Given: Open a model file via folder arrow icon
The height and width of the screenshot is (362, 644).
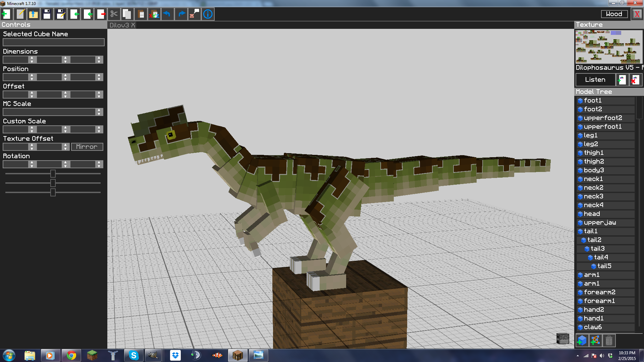Looking at the screenshot, I should (34, 14).
